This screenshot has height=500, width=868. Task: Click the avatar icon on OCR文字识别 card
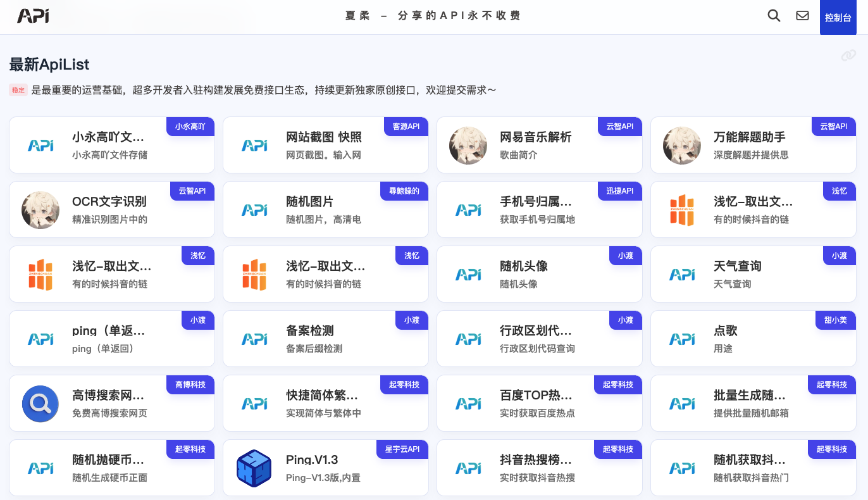click(40, 210)
